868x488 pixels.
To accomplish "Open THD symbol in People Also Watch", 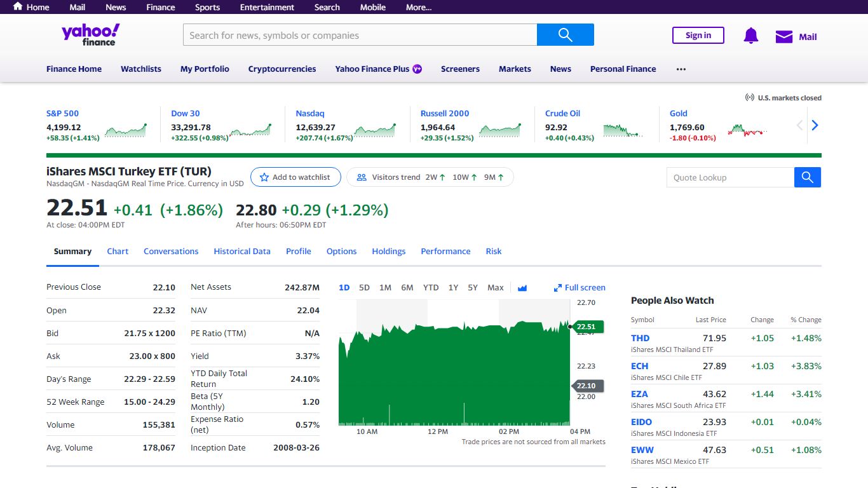I will click(x=641, y=338).
